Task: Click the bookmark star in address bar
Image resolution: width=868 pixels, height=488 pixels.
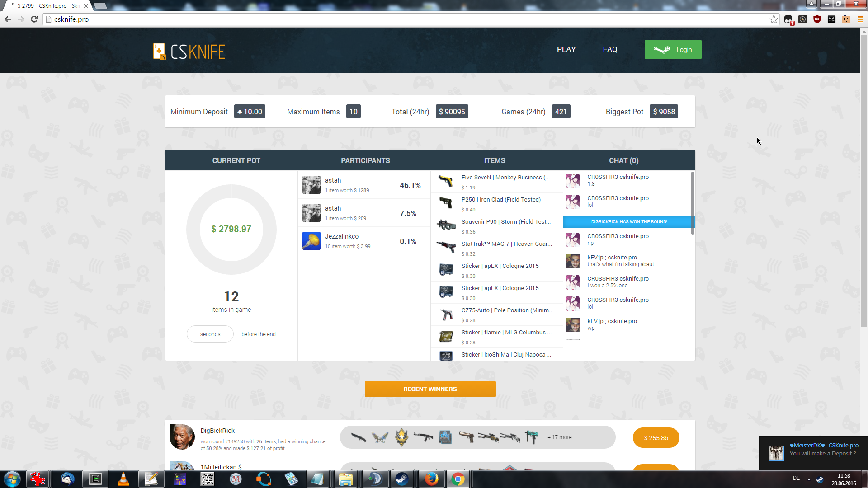Action: point(774,19)
